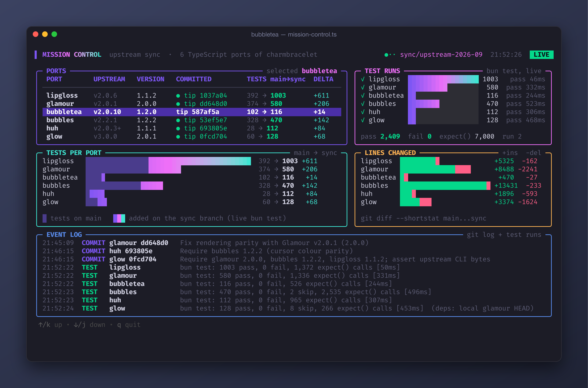Click the COMMIT huh 693805e log entry

pos(197,251)
